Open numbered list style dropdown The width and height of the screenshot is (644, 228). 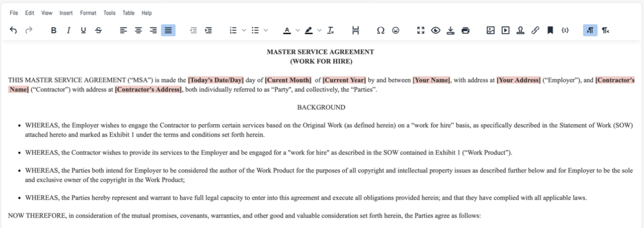[x=244, y=30]
